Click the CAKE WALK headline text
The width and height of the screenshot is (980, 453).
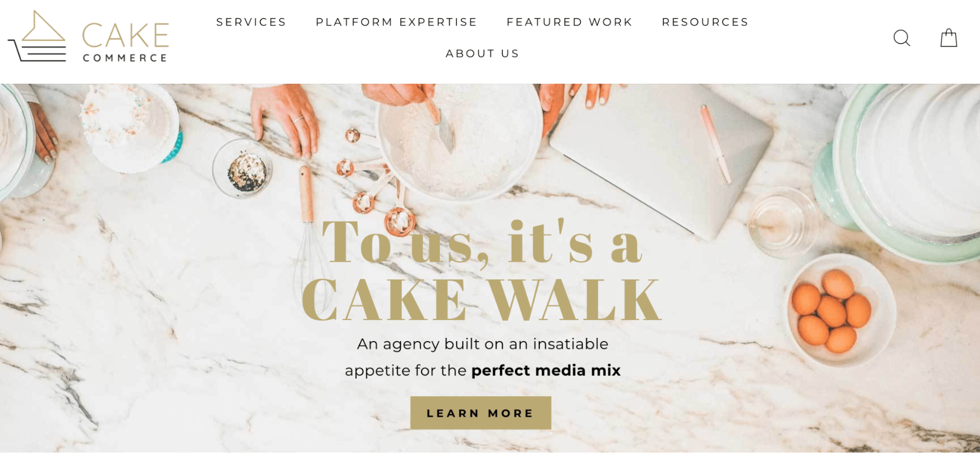[481, 300]
